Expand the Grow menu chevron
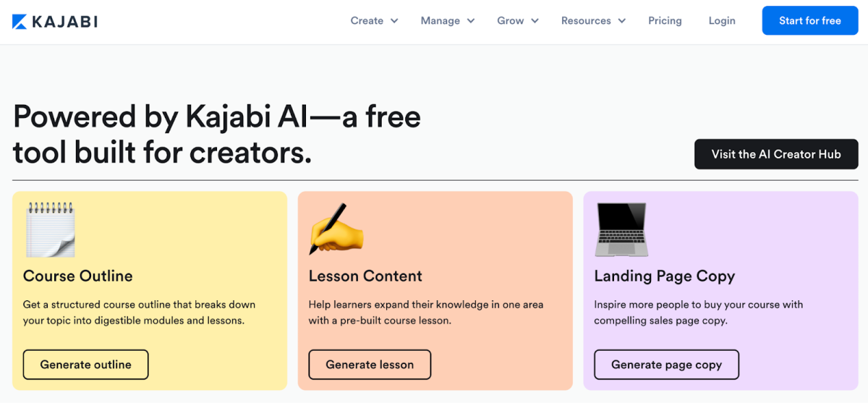Screen dimensions: 868x403 coord(535,21)
